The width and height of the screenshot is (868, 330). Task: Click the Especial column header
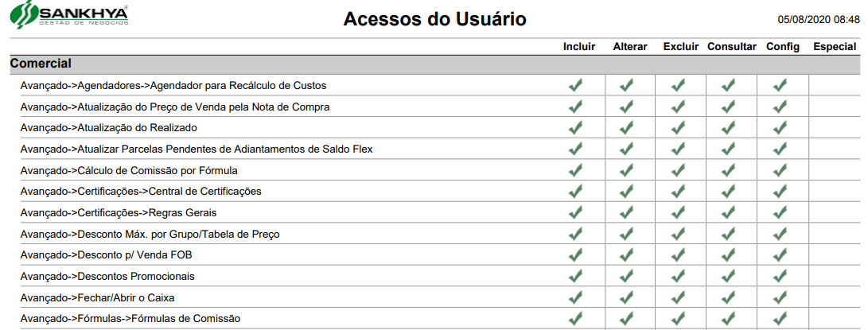coord(835,47)
